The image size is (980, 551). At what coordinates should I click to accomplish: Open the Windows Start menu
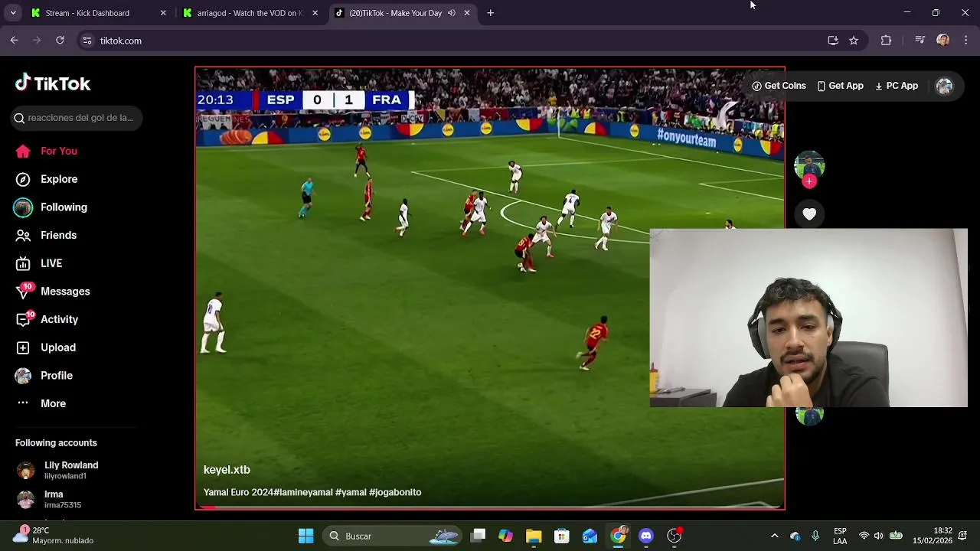point(305,536)
